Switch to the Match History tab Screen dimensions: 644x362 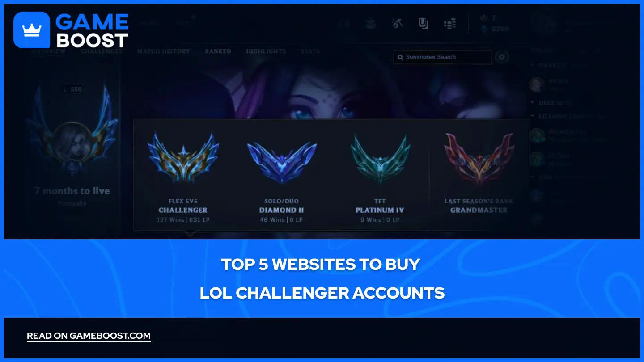(164, 51)
